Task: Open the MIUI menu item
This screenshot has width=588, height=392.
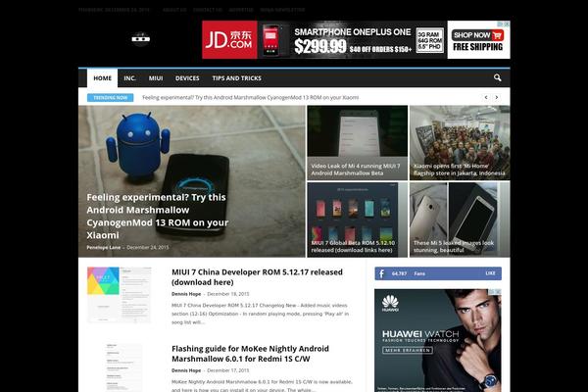Action: (x=156, y=78)
